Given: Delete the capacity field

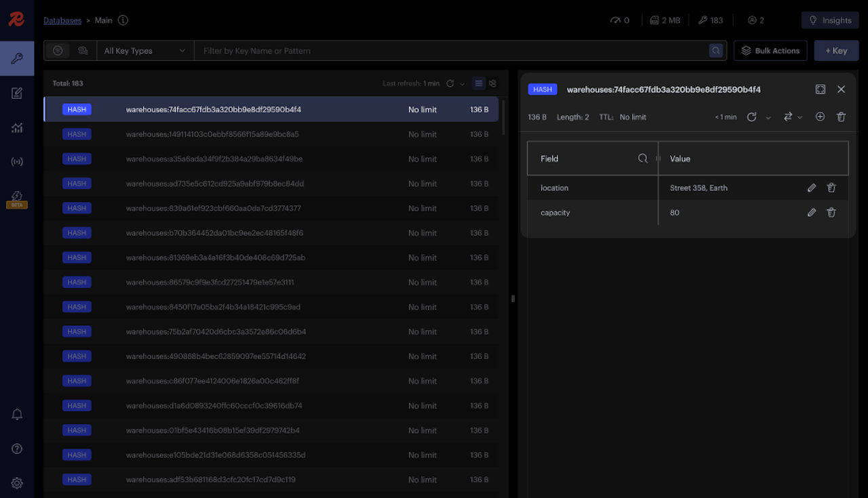Looking at the screenshot, I should (x=831, y=213).
